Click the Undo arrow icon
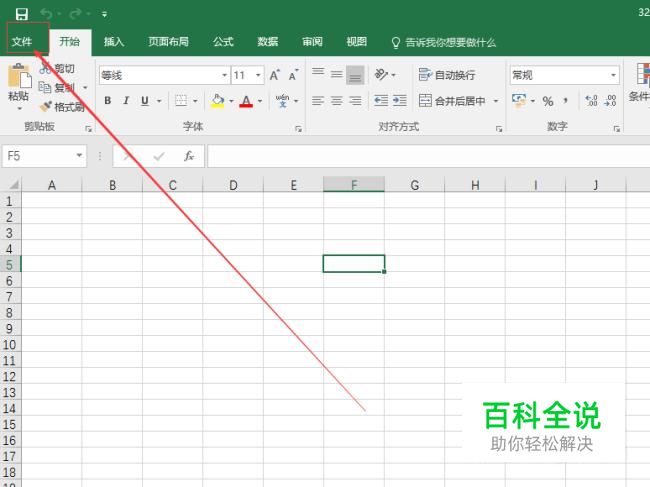This screenshot has height=487, width=650. [46, 14]
